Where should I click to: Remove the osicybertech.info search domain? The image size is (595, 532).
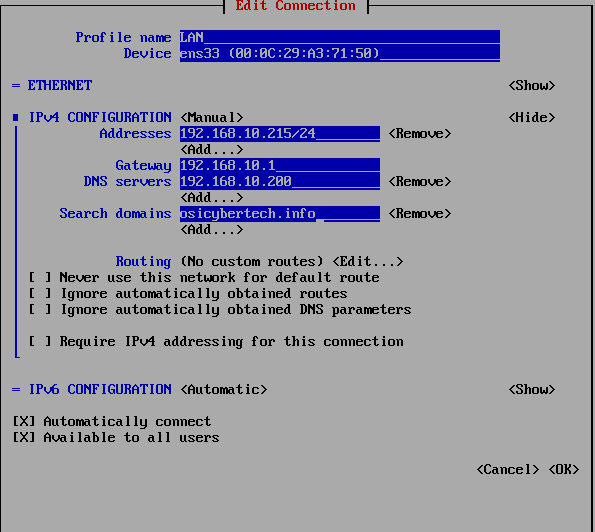(x=420, y=213)
